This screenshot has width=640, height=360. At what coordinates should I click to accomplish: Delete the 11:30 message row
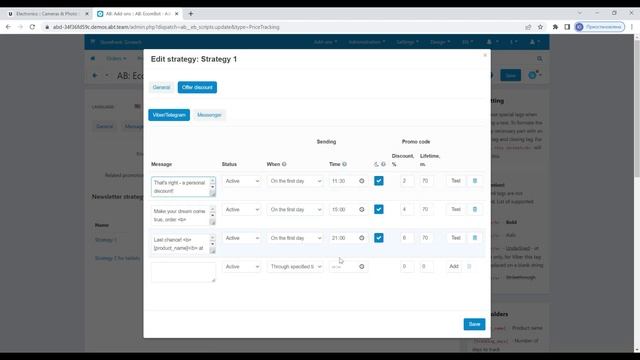coord(475,181)
